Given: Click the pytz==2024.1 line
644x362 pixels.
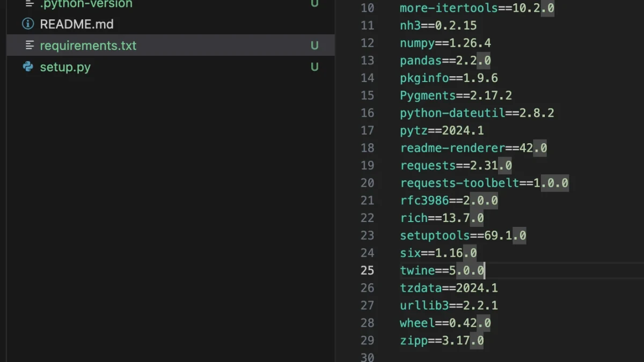Looking at the screenshot, I should pyautogui.click(x=442, y=130).
